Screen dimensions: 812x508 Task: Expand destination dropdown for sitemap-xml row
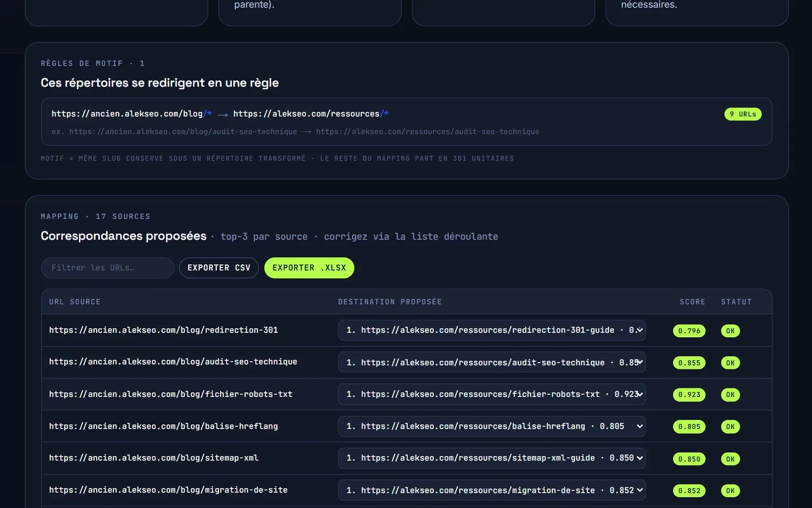492,458
